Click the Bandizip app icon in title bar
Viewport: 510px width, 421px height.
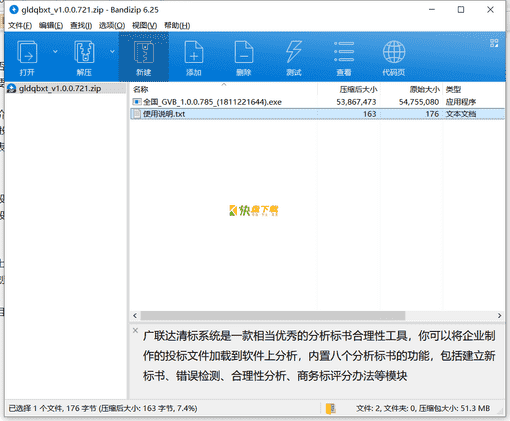click(14, 10)
